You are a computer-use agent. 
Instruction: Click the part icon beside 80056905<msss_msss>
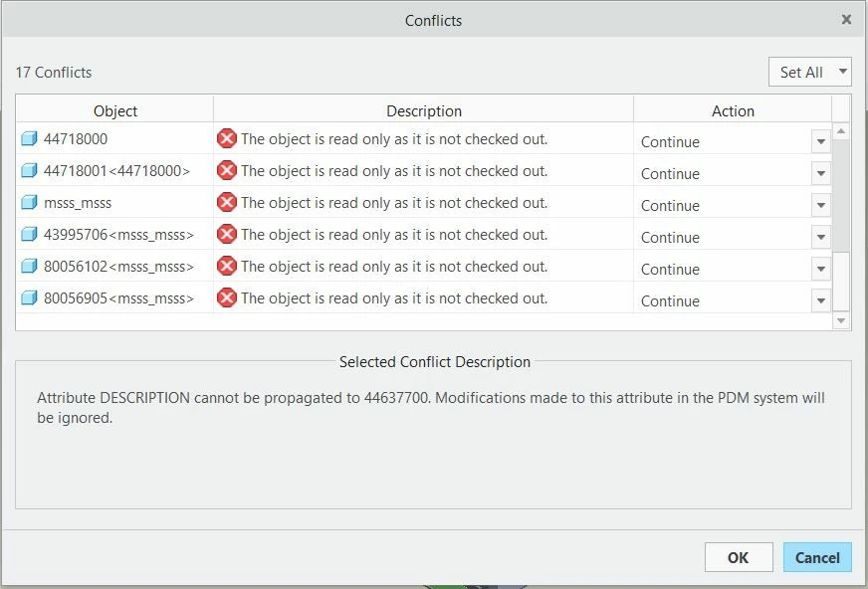(x=29, y=298)
